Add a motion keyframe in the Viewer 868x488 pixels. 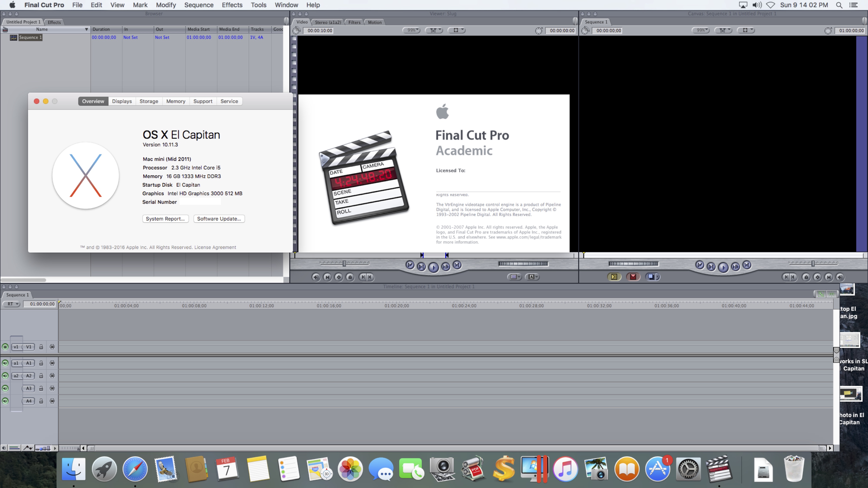click(339, 277)
